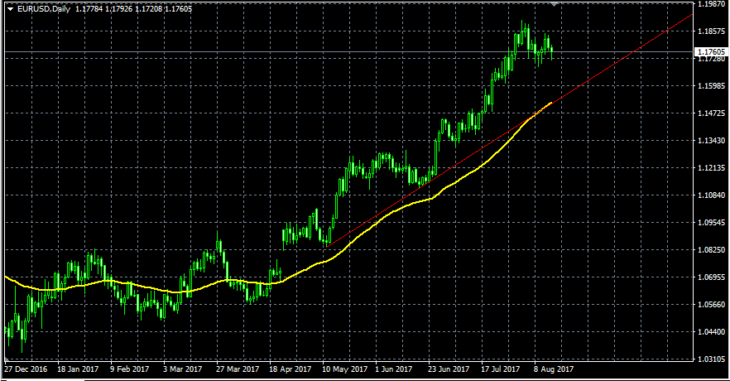Click the 18 Apr 2017 date label
Image resolution: width=730 pixels, height=381 pixels.
(x=290, y=369)
